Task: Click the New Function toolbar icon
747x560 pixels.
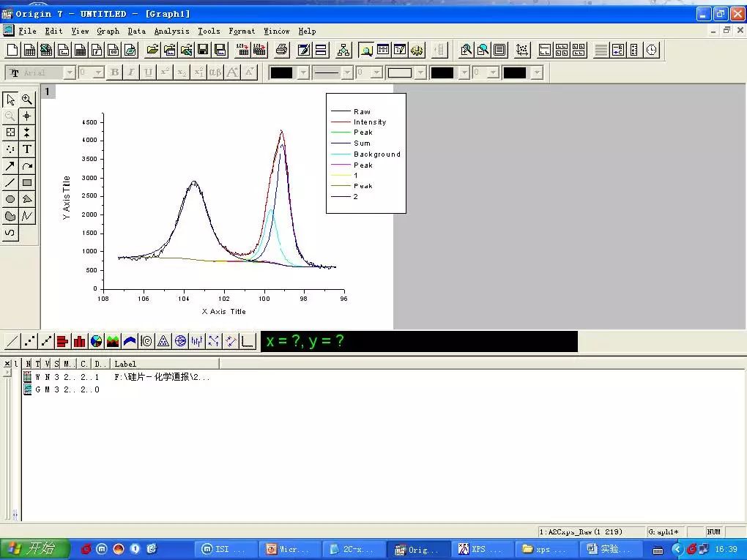Action: coord(97,50)
